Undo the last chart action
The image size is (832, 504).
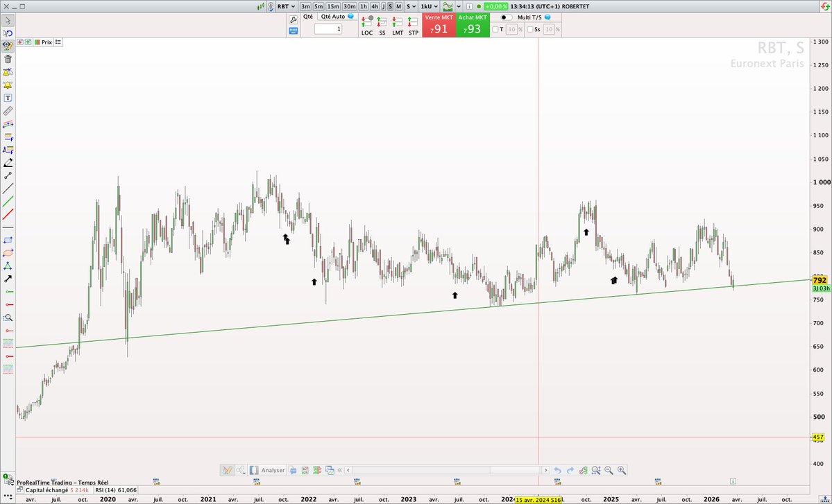(557, 470)
